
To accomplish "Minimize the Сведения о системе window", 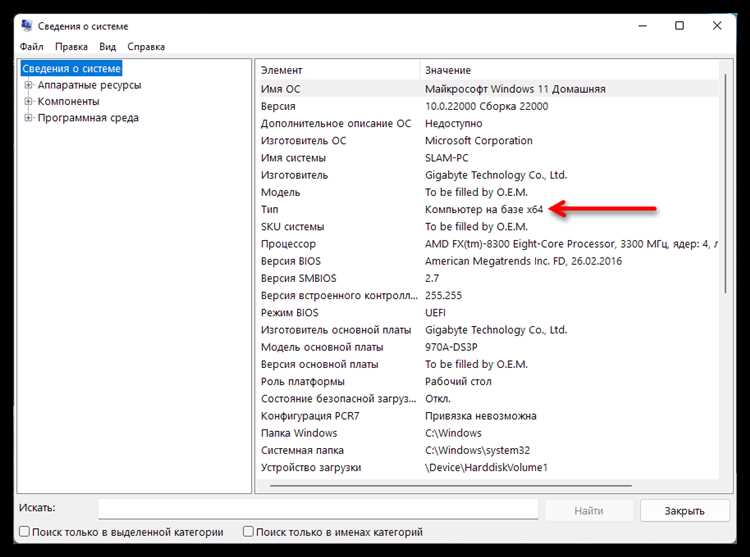I will click(635, 25).
